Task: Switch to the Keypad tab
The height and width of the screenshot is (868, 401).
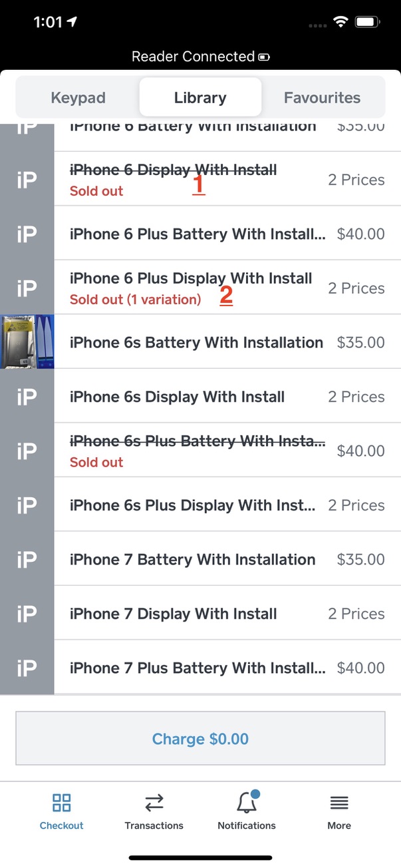Action: tap(78, 98)
